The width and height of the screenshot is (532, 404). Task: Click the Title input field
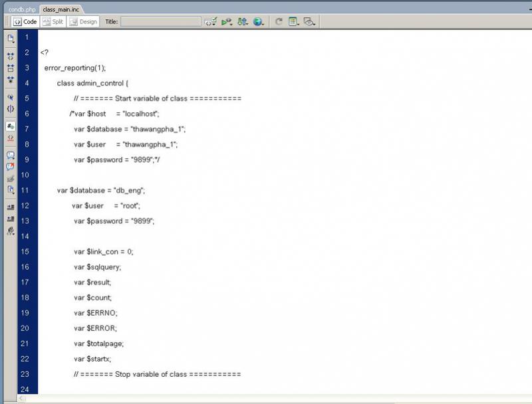click(161, 22)
